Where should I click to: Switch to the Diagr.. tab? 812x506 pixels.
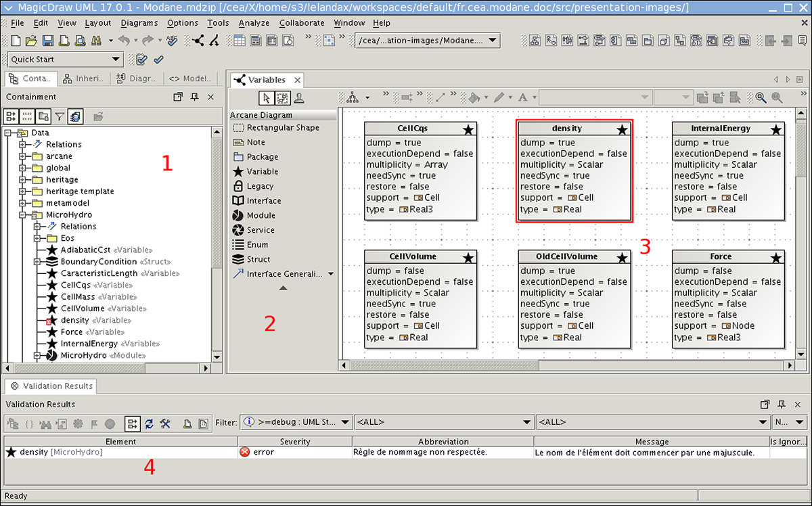[x=136, y=78]
